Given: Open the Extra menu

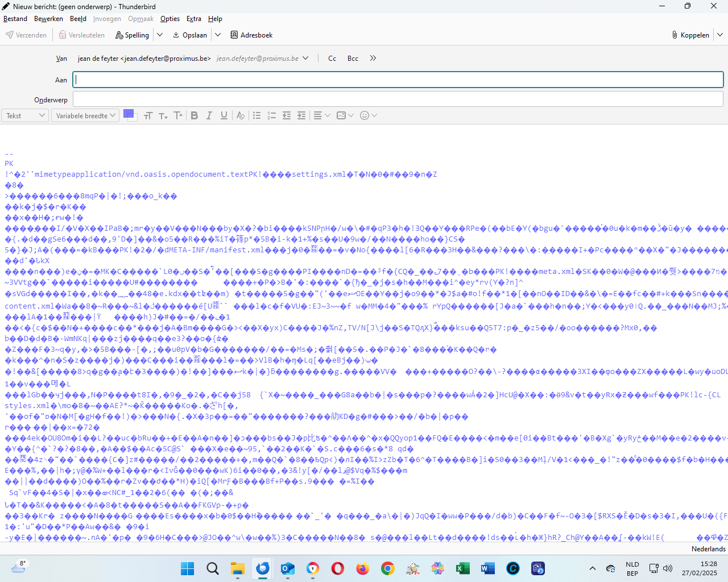Looking at the screenshot, I should click(x=194, y=19).
